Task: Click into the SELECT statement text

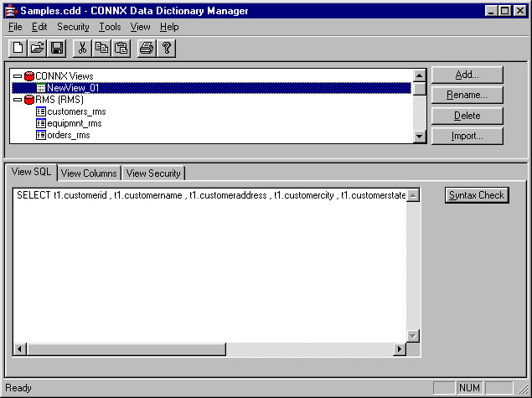Action: (x=211, y=195)
